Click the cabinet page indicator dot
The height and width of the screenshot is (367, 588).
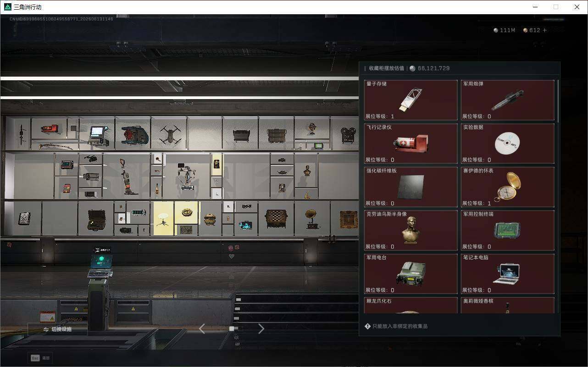pyautogui.click(x=232, y=328)
